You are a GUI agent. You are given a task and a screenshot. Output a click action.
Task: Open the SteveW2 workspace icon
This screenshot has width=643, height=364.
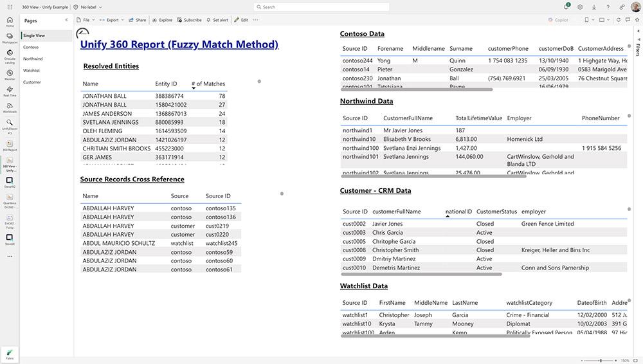[10, 183]
